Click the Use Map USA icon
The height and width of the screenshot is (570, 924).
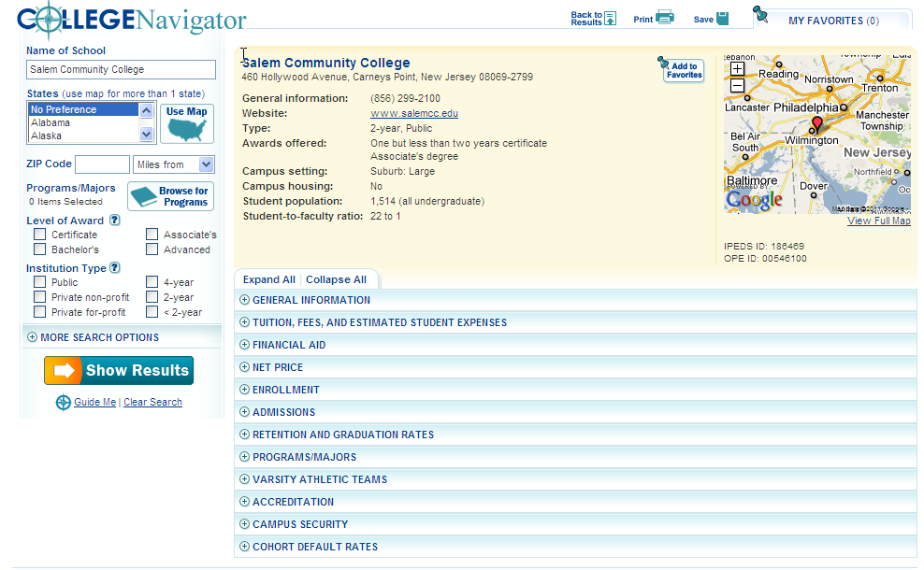187,123
